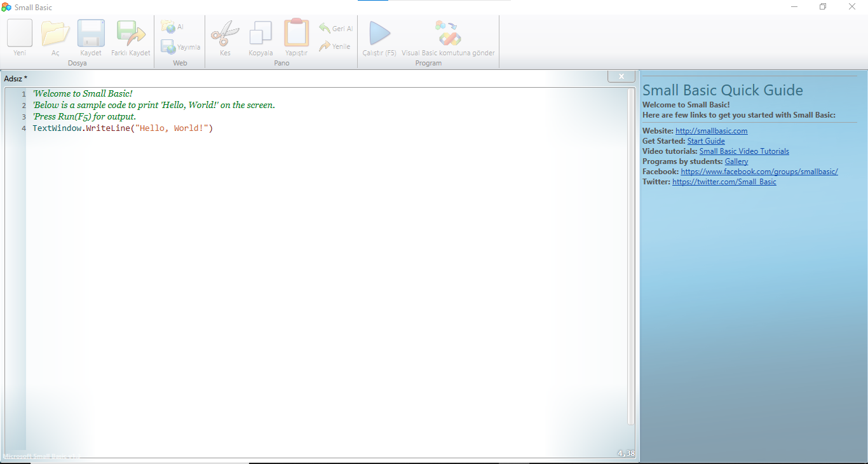Screen dimensions: 868x464
Task: Copy the selection with Kopyala
Action: [261, 38]
